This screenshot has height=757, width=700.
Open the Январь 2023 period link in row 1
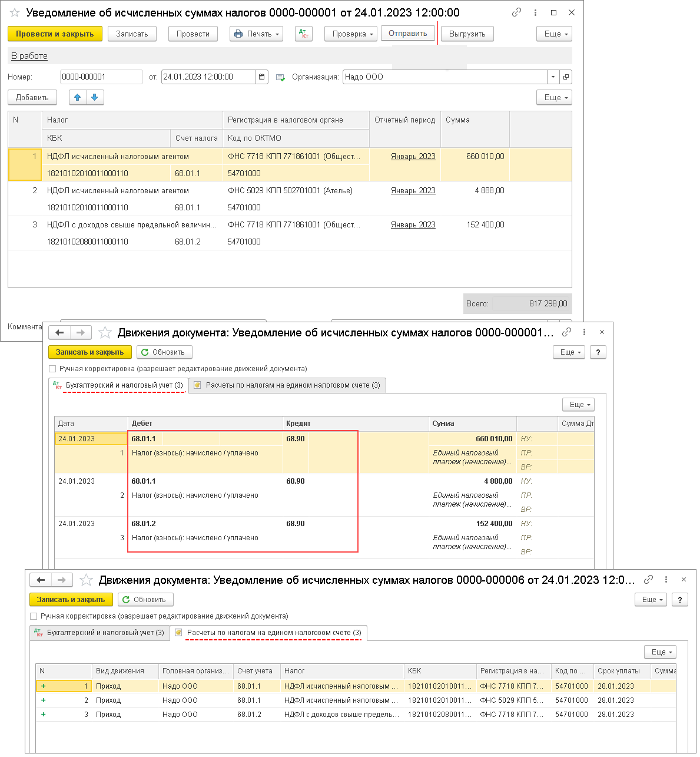(413, 156)
